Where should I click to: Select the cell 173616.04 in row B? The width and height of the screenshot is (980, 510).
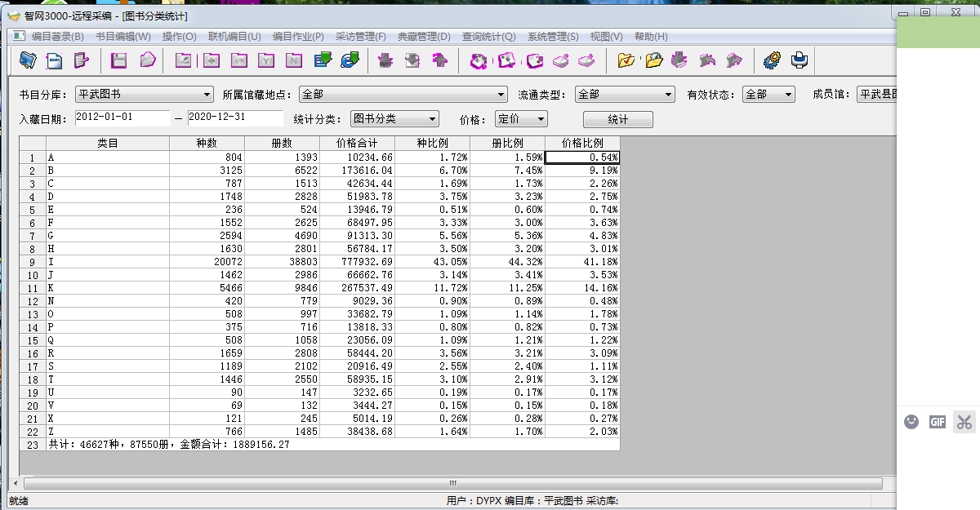358,171
